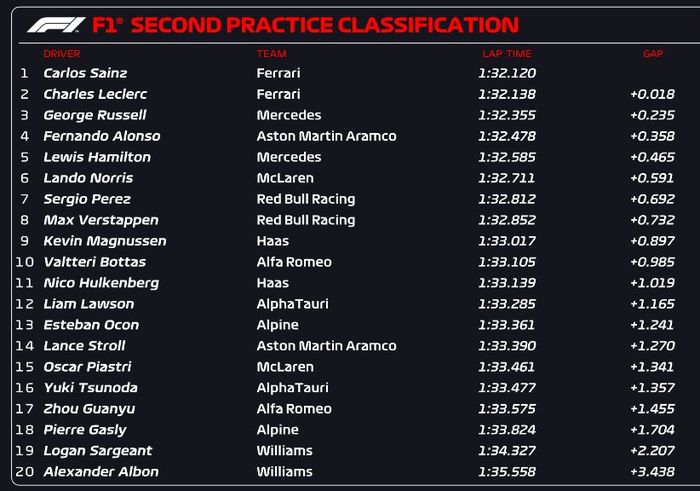
Task: Click Kevin Magnussen's gap +0.897
Action: point(652,241)
